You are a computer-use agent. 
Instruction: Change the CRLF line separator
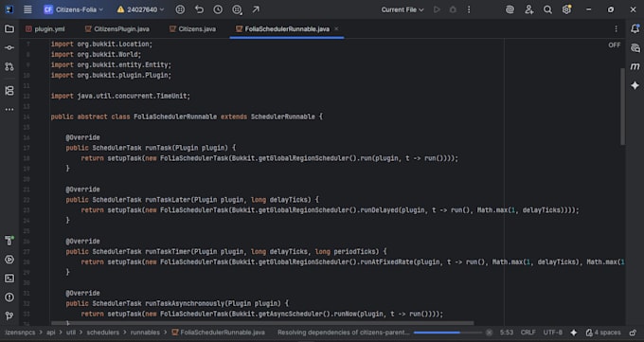click(528, 333)
